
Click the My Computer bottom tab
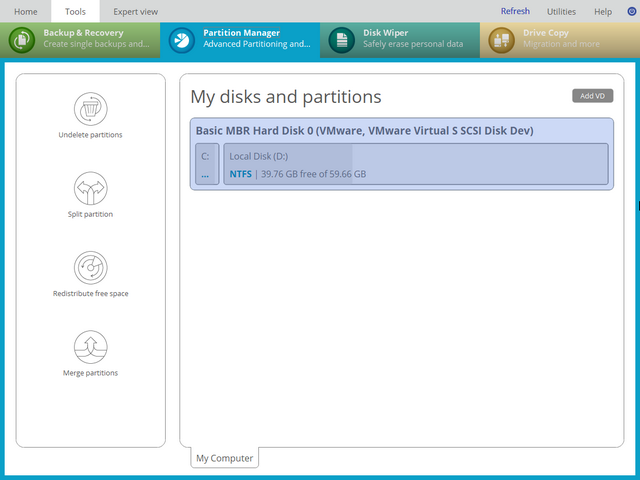(224, 459)
